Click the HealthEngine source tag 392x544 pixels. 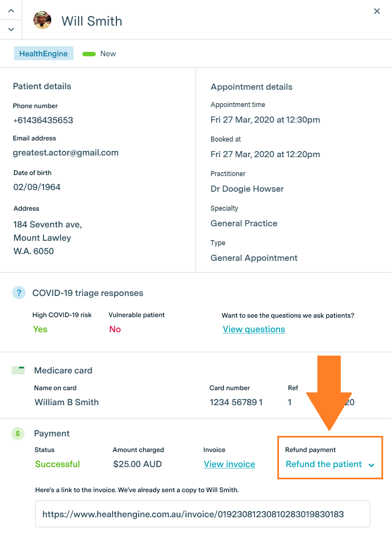[43, 54]
